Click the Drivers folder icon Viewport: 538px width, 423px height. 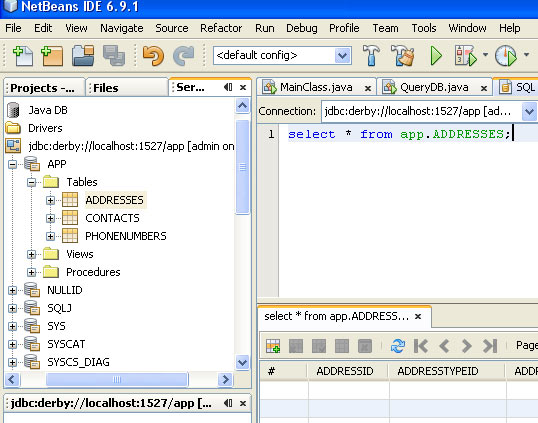click(13, 128)
